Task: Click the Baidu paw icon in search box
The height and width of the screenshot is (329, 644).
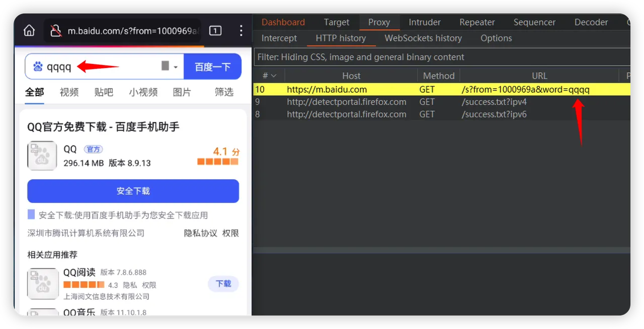Action: tap(38, 67)
